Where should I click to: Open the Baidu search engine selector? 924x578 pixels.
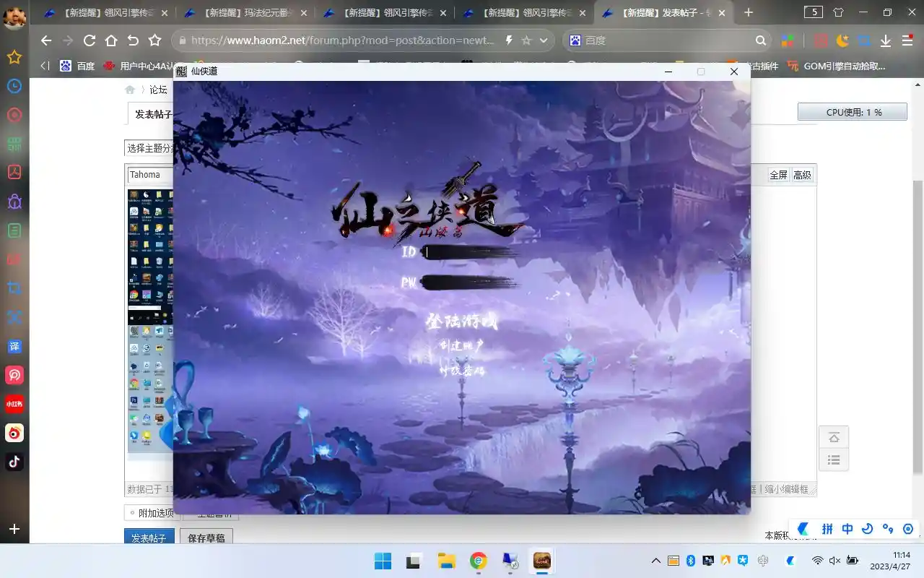tap(575, 40)
